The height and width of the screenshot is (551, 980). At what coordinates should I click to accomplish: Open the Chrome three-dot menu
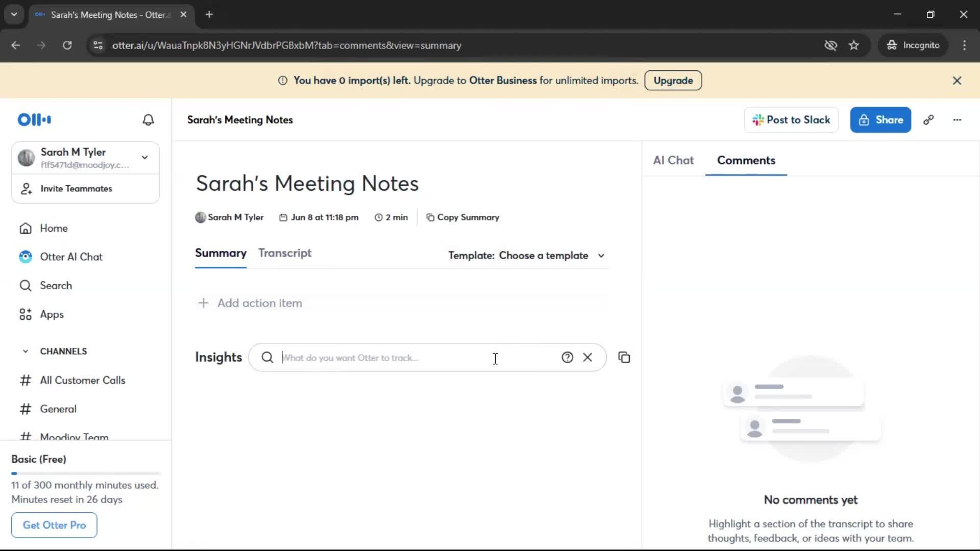964,45
